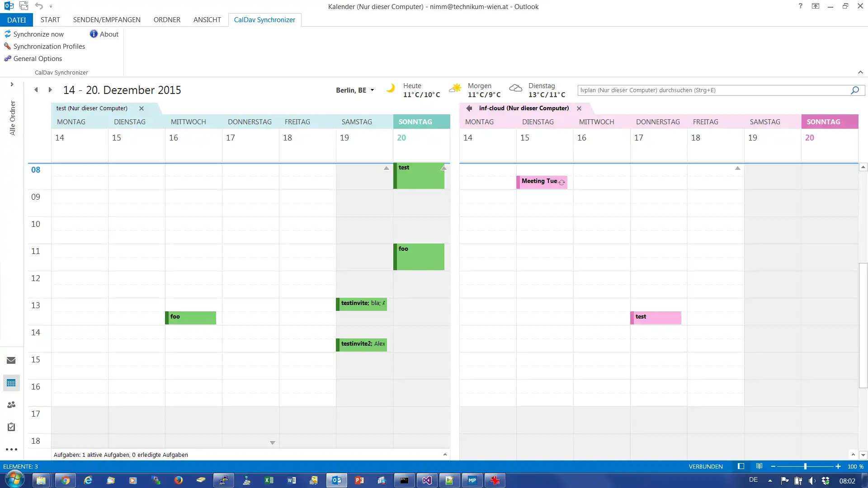
Task: Close the test calendar tab
Action: (142, 108)
